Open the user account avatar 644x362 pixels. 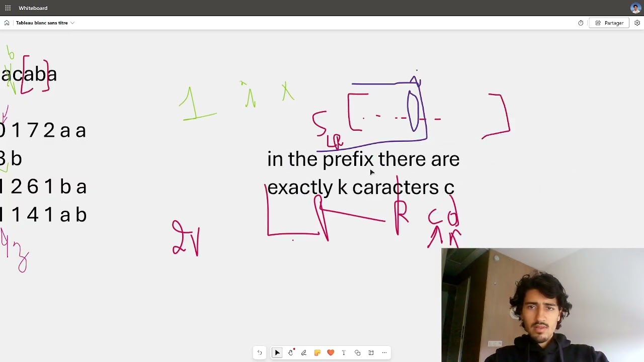coord(635,8)
